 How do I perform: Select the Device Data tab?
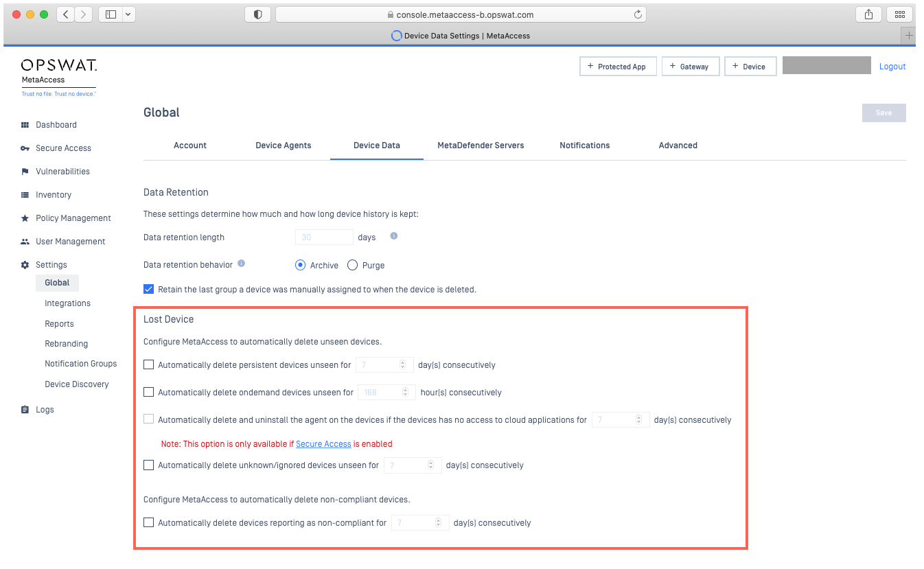pos(377,146)
